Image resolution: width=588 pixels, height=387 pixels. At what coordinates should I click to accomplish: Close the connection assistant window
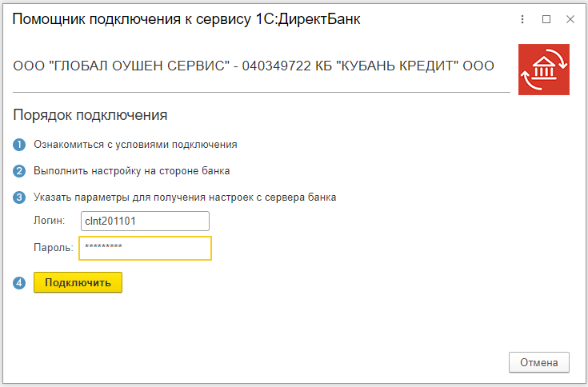(x=569, y=19)
